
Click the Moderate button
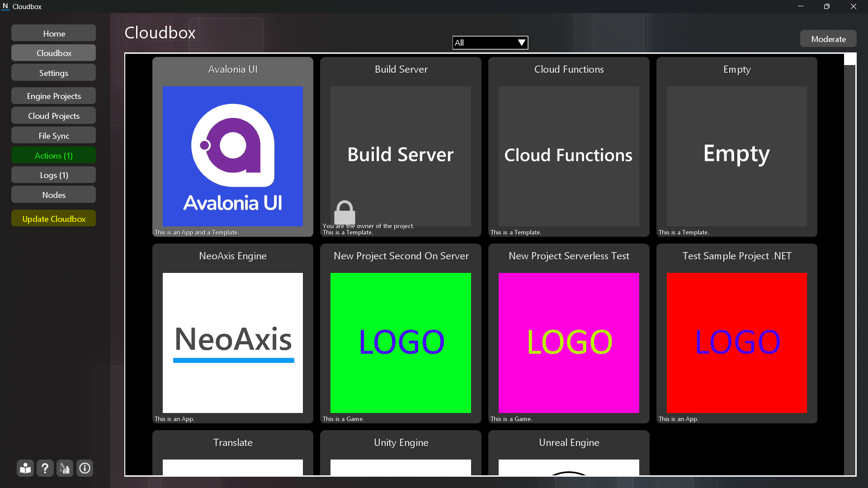point(828,39)
